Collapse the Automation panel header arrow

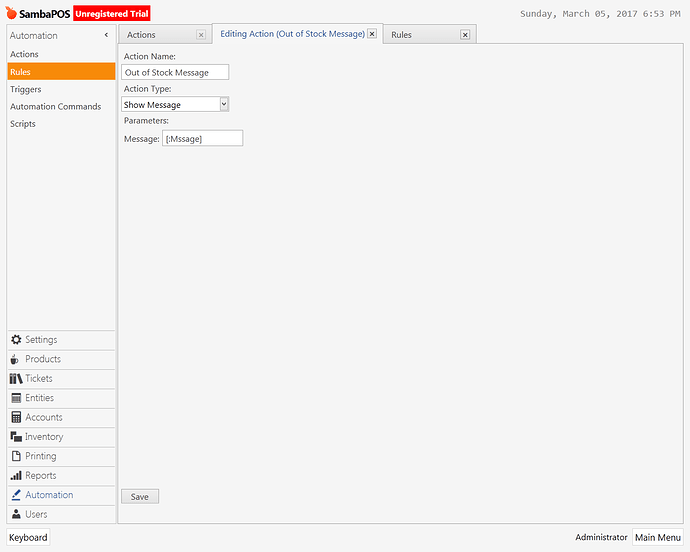(106, 36)
